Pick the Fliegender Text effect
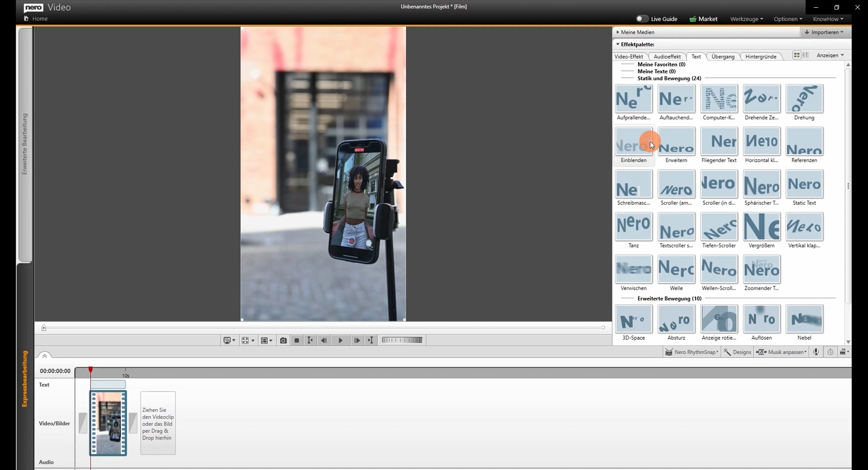Screen dimensions: 868x470 coord(719,141)
